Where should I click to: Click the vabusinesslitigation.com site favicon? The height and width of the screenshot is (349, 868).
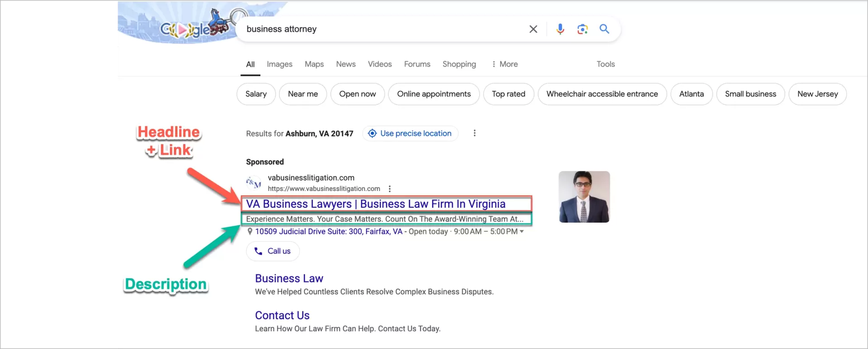coord(254,183)
